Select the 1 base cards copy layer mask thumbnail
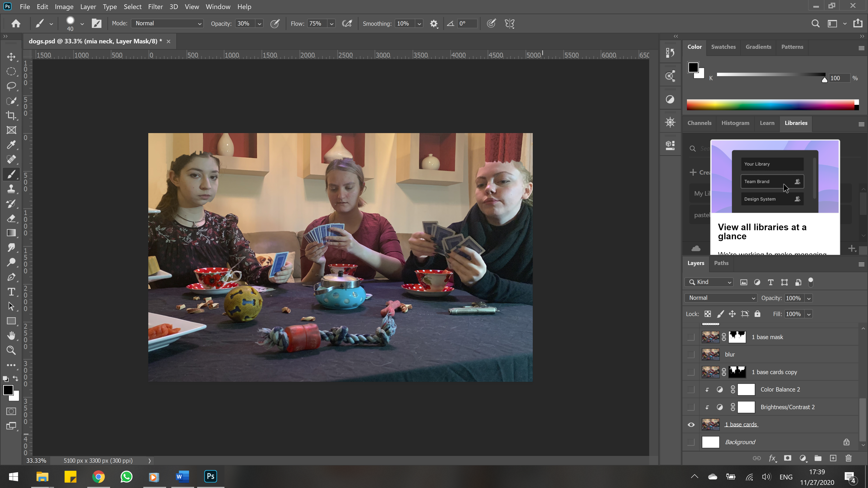The width and height of the screenshot is (868, 488). pyautogui.click(x=737, y=372)
